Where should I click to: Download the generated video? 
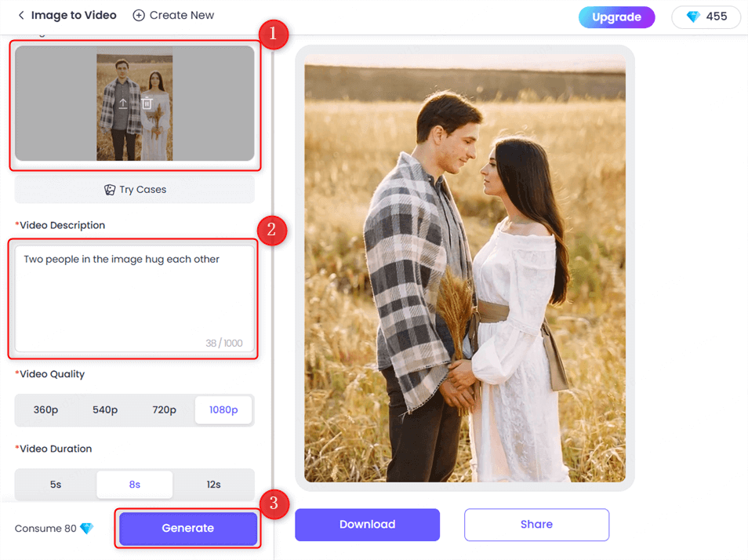(x=367, y=525)
